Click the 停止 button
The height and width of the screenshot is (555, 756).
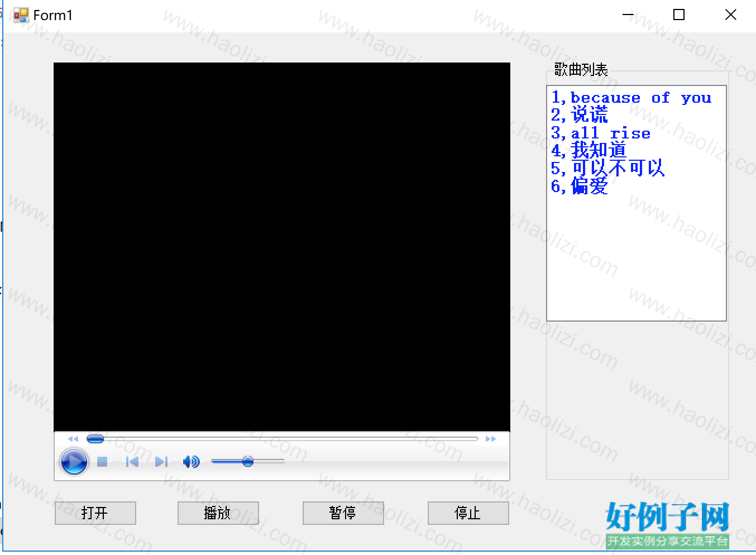(468, 513)
